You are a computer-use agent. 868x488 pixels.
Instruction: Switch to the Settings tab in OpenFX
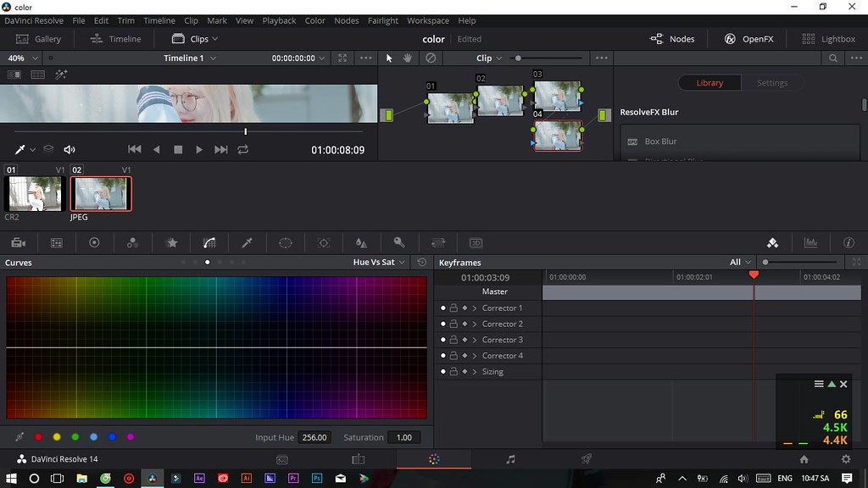pos(771,83)
